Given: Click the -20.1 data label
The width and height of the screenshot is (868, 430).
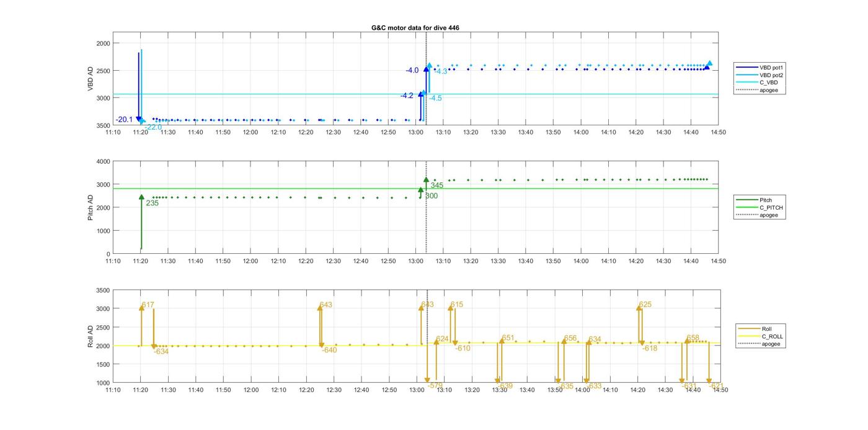Looking at the screenshot, I should (x=124, y=120).
